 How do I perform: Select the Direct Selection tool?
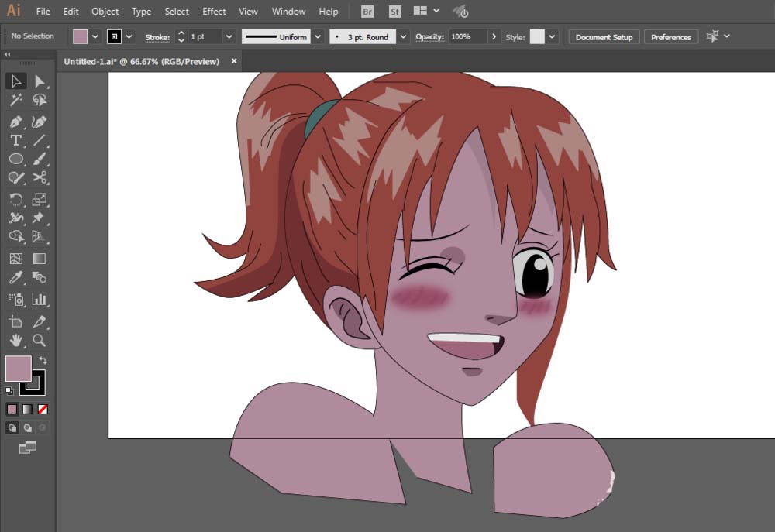tap(39, 81)
